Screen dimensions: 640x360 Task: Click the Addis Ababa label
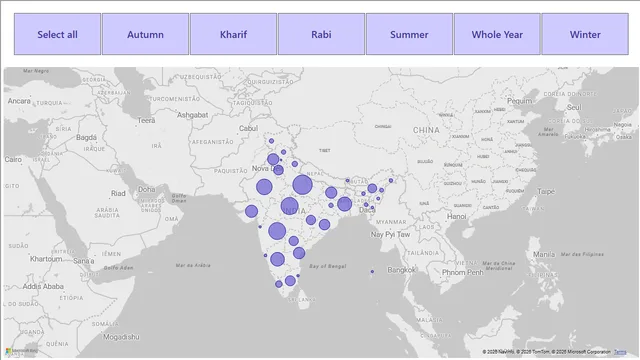pyautogui.click(x=43, y=287)
